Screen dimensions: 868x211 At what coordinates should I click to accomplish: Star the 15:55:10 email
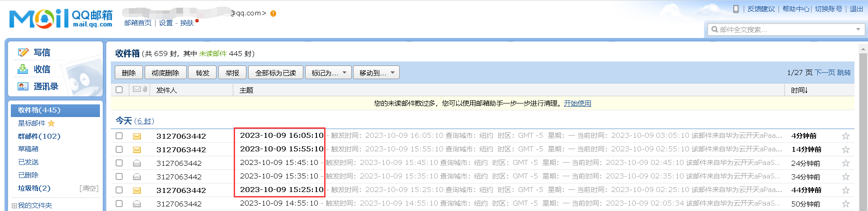coord(845,149)
